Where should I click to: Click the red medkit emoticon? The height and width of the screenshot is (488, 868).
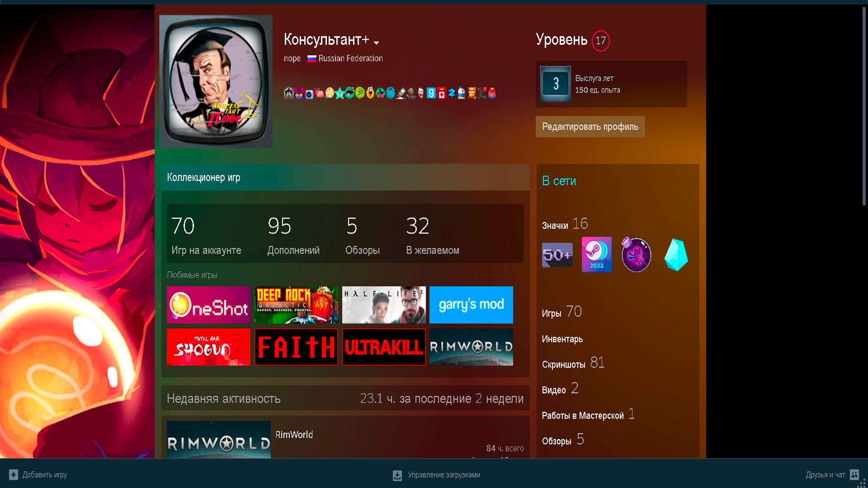click(442, 93)
